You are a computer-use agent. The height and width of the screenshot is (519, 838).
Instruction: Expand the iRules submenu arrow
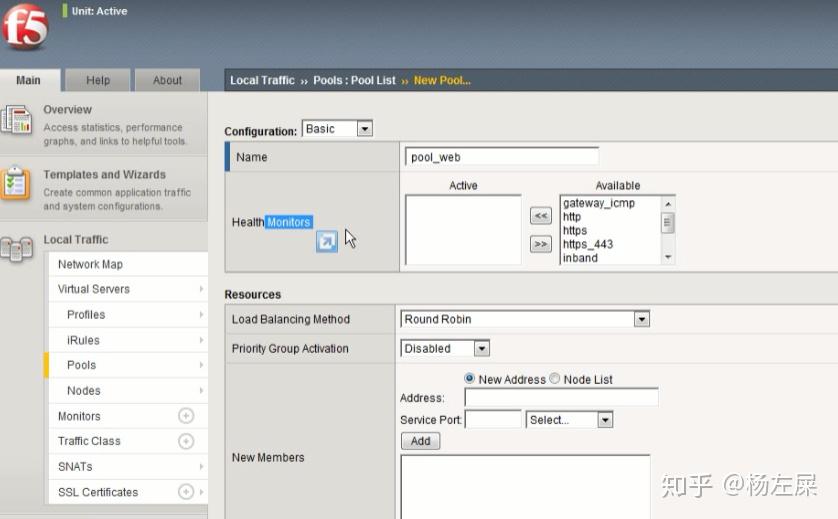[201, 340]
